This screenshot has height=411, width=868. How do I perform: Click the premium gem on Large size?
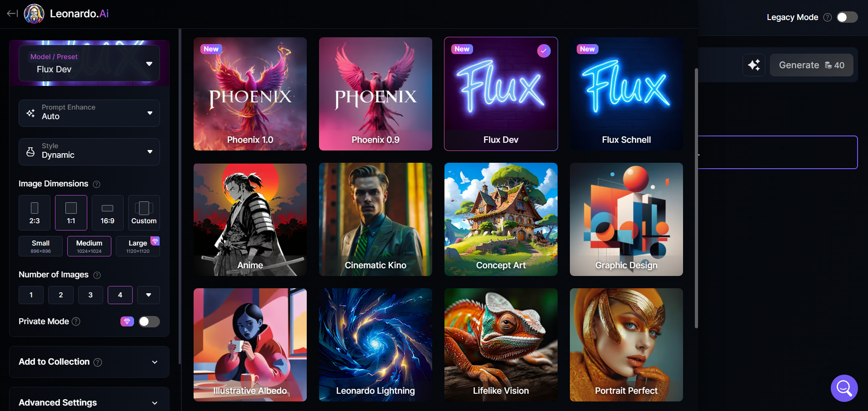coord(155,241)
